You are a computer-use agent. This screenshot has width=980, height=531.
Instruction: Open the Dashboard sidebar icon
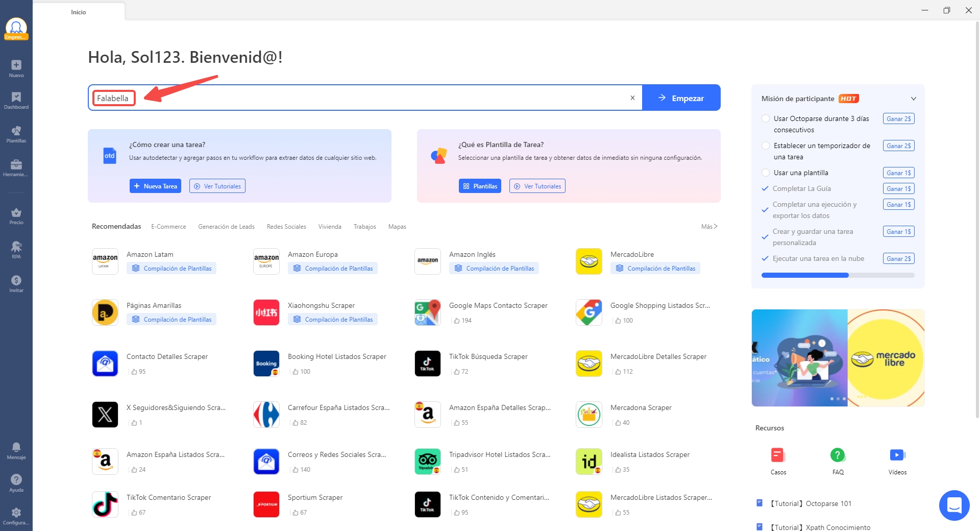[16, 100]
